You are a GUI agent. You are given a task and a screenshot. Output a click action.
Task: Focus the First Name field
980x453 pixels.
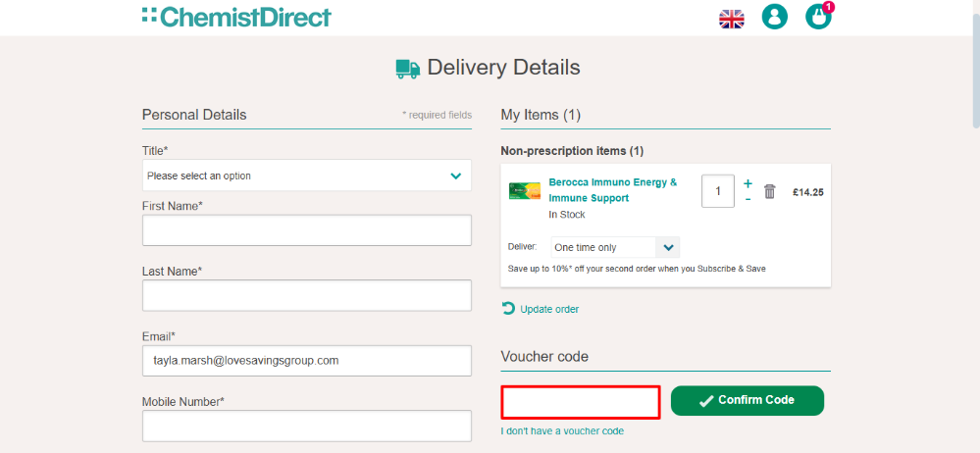tap(306, 230)
